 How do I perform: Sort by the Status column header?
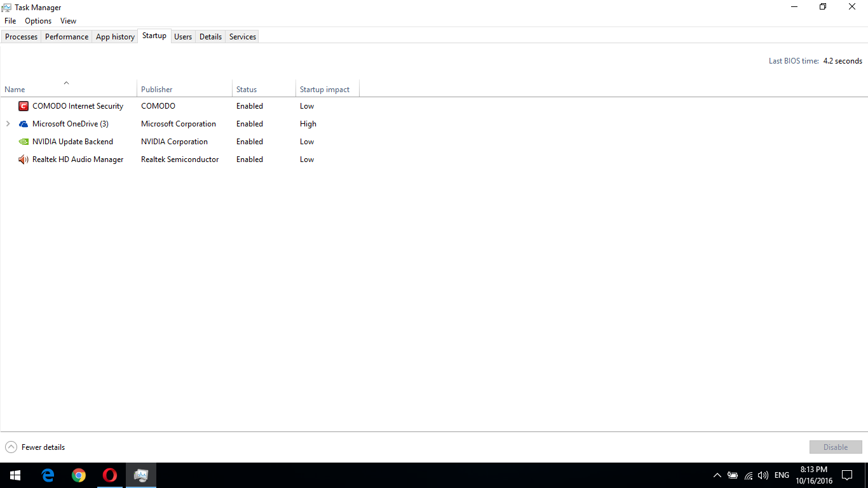[x=264, y=88]
